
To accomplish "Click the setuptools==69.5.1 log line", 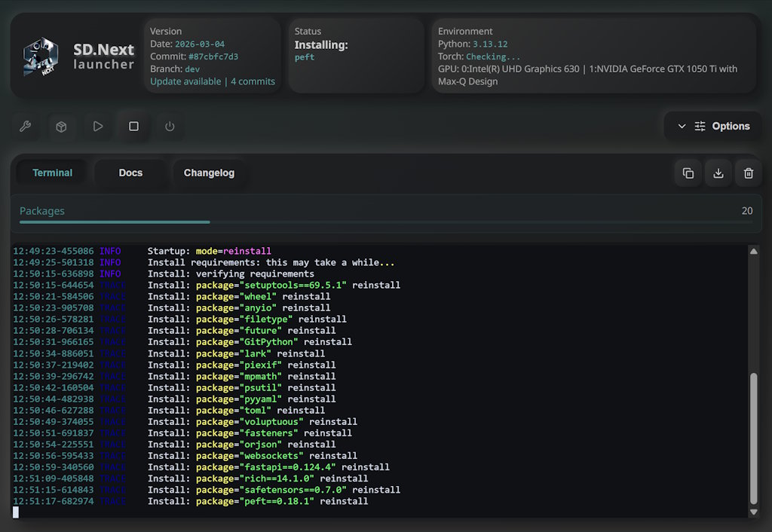I will (x=207, y=285).
